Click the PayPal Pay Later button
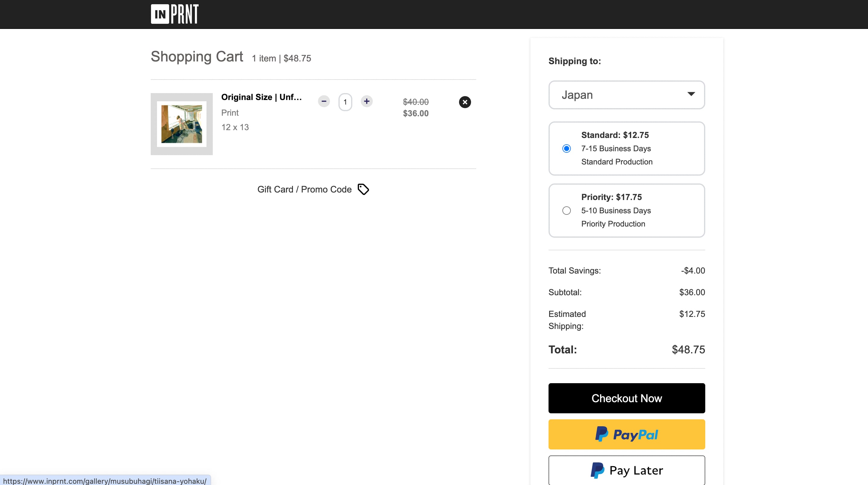The height and width of the screenshot is (485, 868). coord(626,470)
